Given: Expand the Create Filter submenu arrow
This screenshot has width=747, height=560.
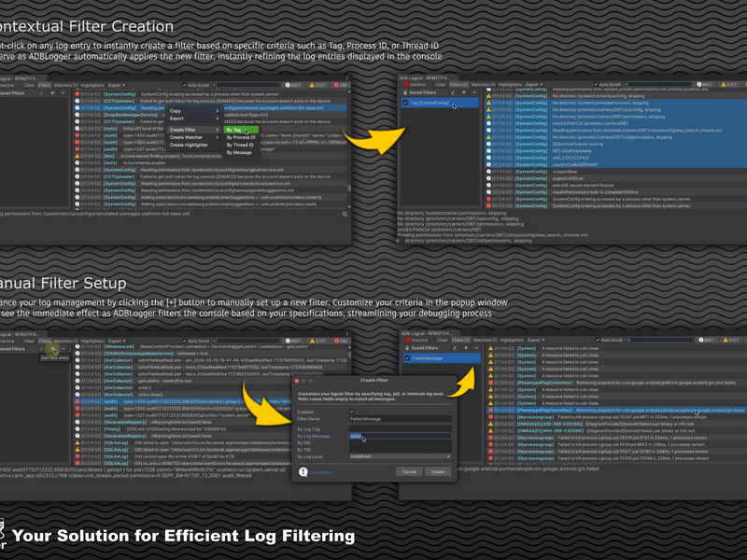Looking at the screenshot, I should coord(218,130).
